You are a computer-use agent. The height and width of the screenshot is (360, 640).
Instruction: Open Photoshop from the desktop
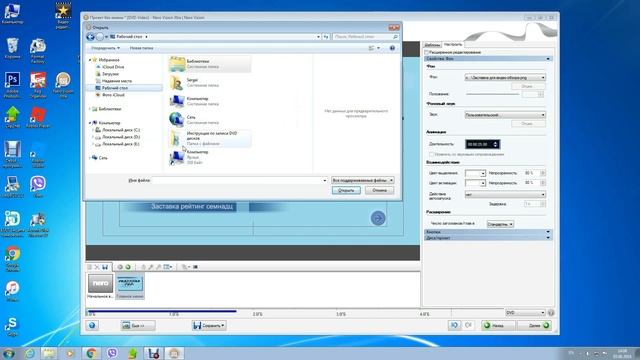pyautogui.click(x=12, y=84)
